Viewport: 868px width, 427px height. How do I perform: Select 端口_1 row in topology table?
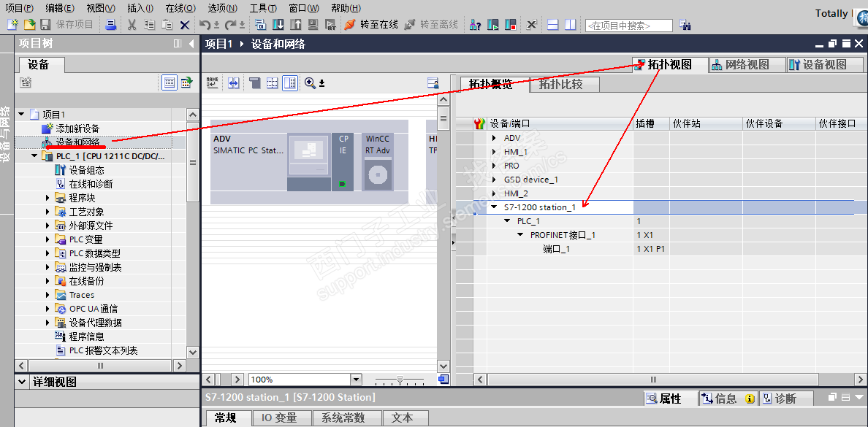coord(556,249)
